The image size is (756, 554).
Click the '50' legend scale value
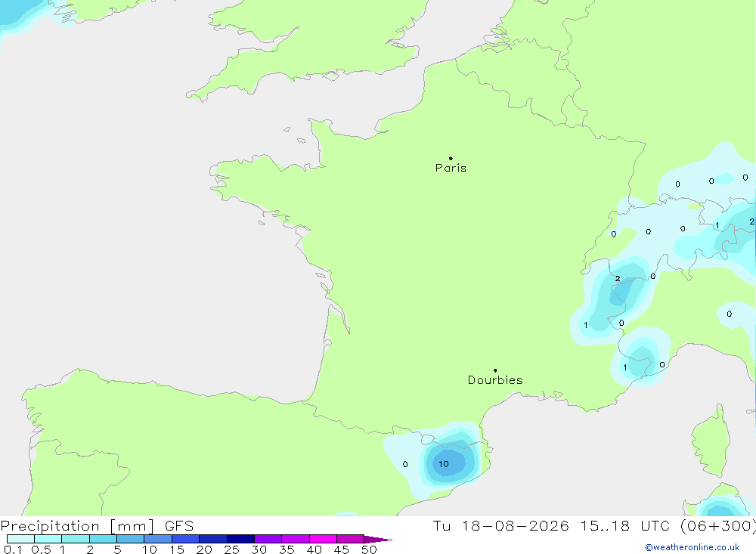370,549
